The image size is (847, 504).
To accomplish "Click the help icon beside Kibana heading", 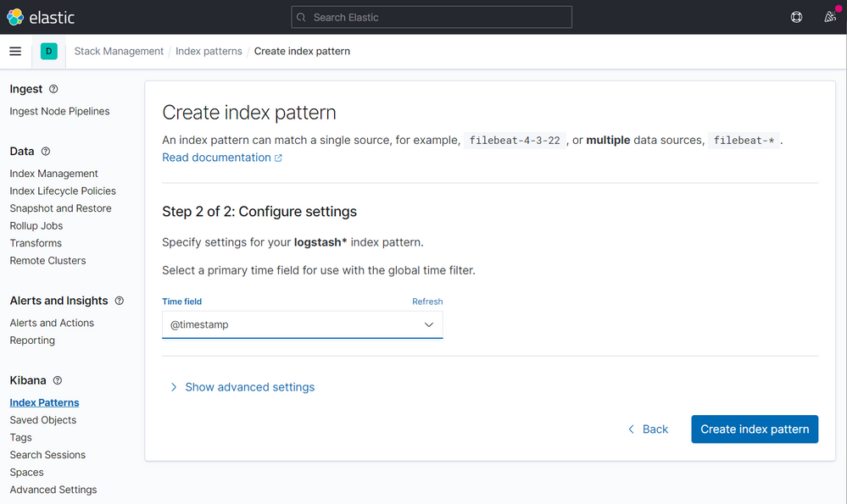I will 58,380.
